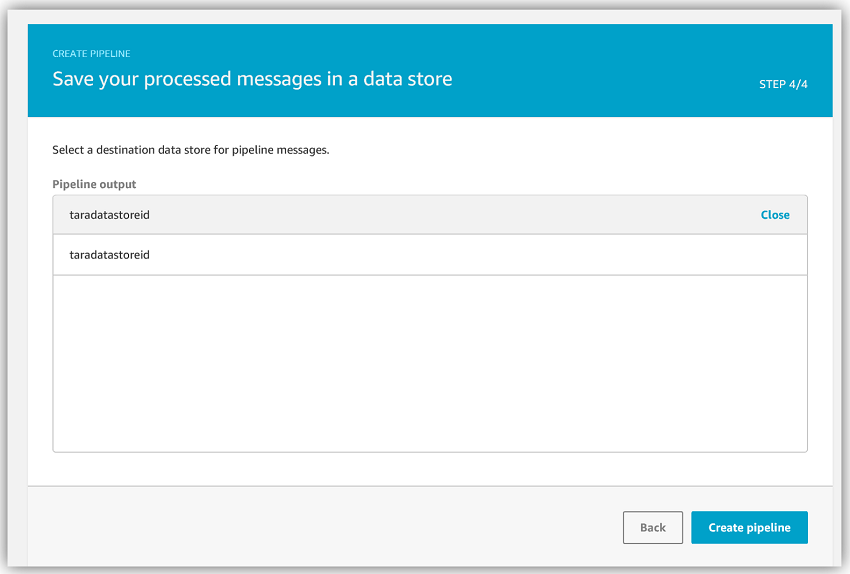This screenshot has width=850, height=574.
Task: Click the empty area of the dropdown list
Action: [430, 363]
